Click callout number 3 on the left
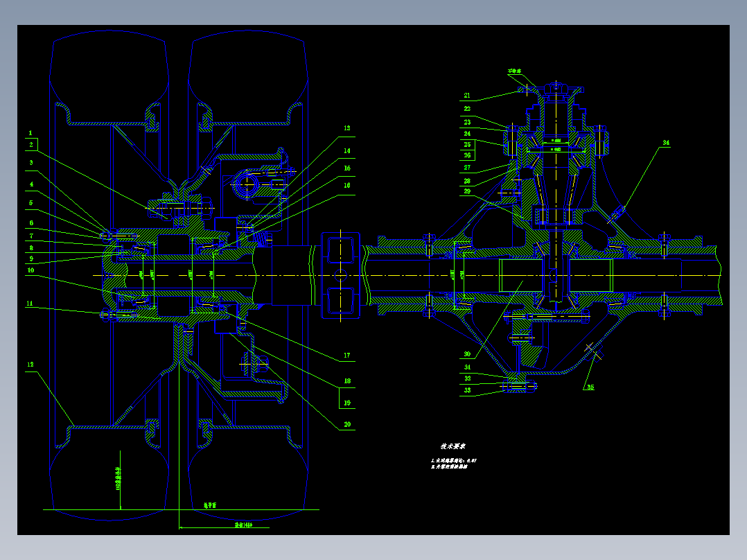 tap(31, 162)
